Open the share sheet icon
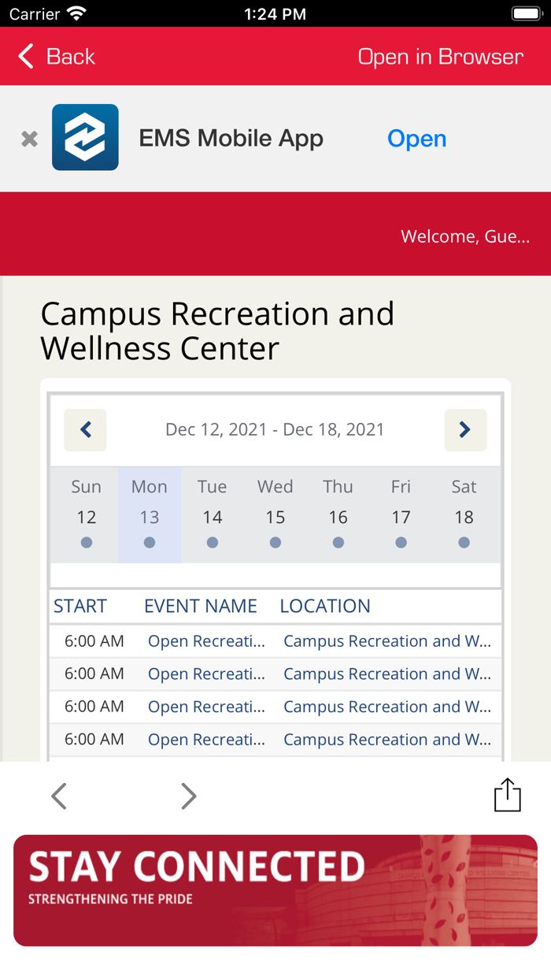Screen dimensions: 551x980 point(508,795)
